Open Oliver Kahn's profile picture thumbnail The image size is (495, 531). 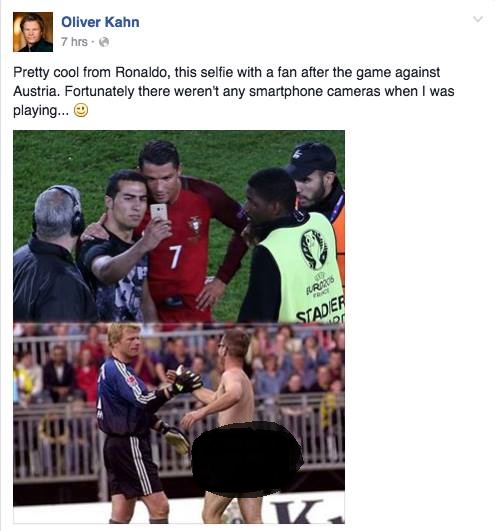click(33, 32)
